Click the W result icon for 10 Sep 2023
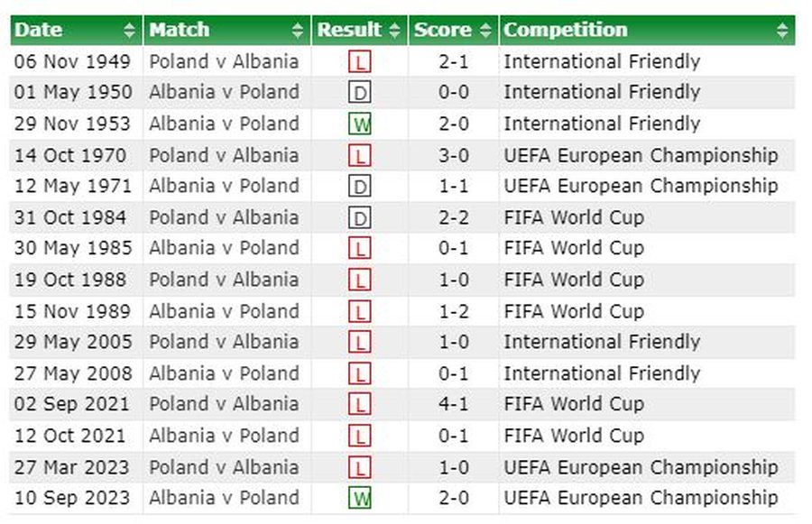This screenshot has width=812, height=524. pyautogui.click(x=361, y=499)
